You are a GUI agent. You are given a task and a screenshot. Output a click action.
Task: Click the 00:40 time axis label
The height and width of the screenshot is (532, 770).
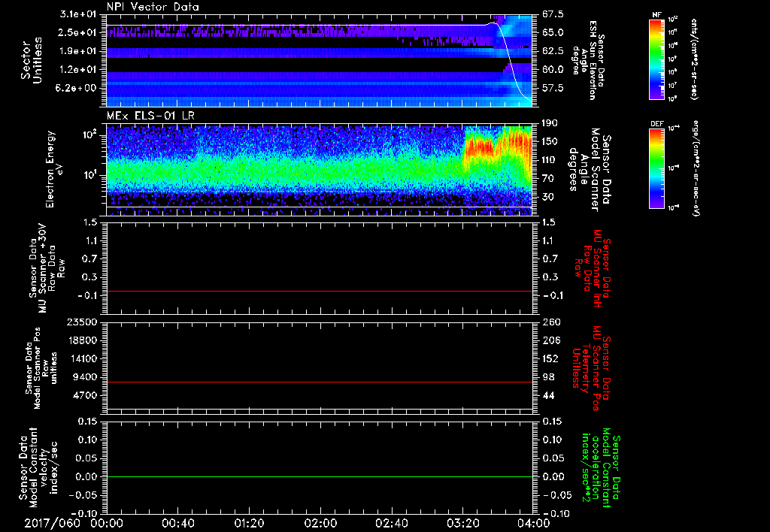pos(178,523)
